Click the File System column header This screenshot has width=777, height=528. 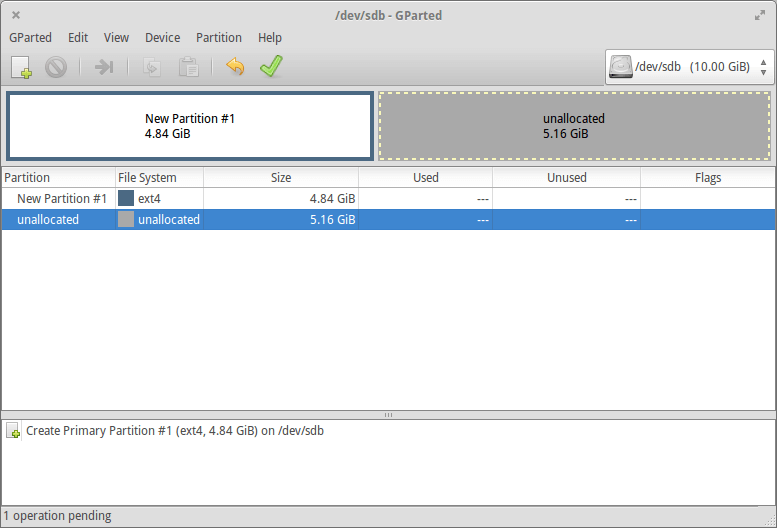coord(148,178)
